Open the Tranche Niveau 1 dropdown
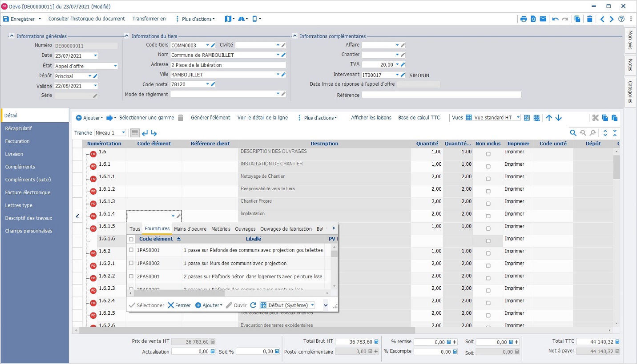Image resolution: width=637 pixels, height=364 pixels. [x=123, y=133]
